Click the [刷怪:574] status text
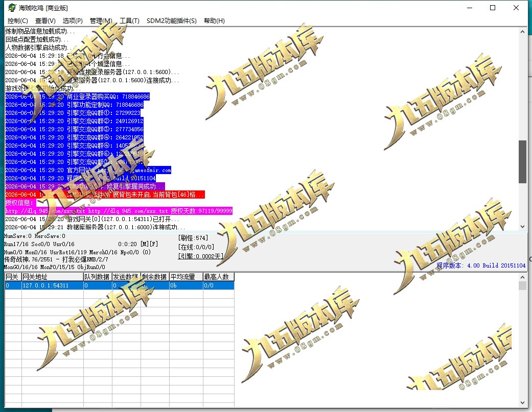 tap(193, 238)
